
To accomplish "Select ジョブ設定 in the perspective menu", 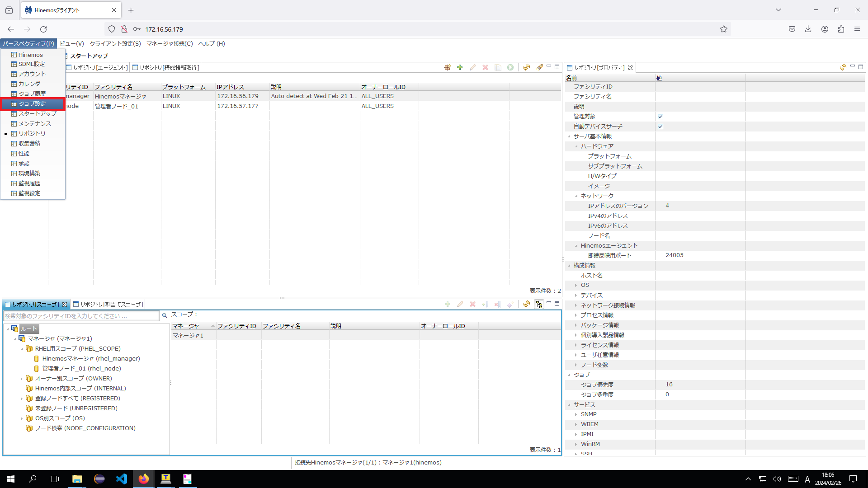I will pyautogui.click(x=33, y=104).
